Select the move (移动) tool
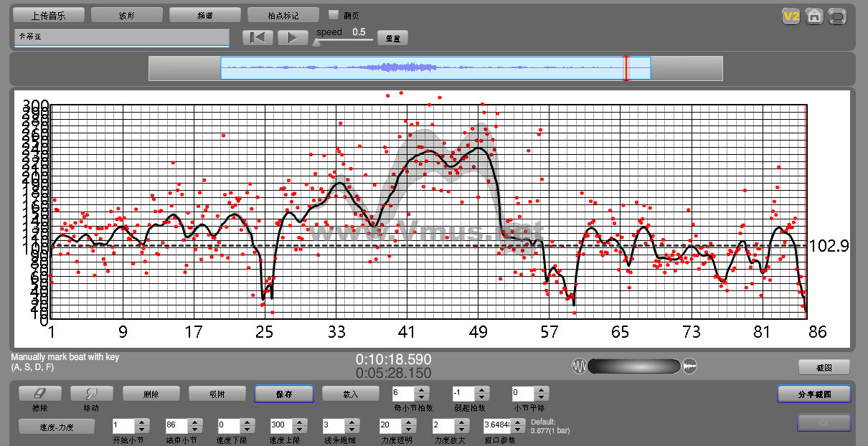 (91, 394)
